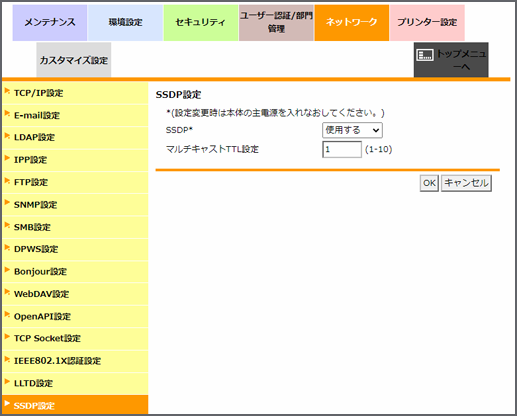
Task: Open SNMP設定 sidebar item
Action: click(75, 205)
